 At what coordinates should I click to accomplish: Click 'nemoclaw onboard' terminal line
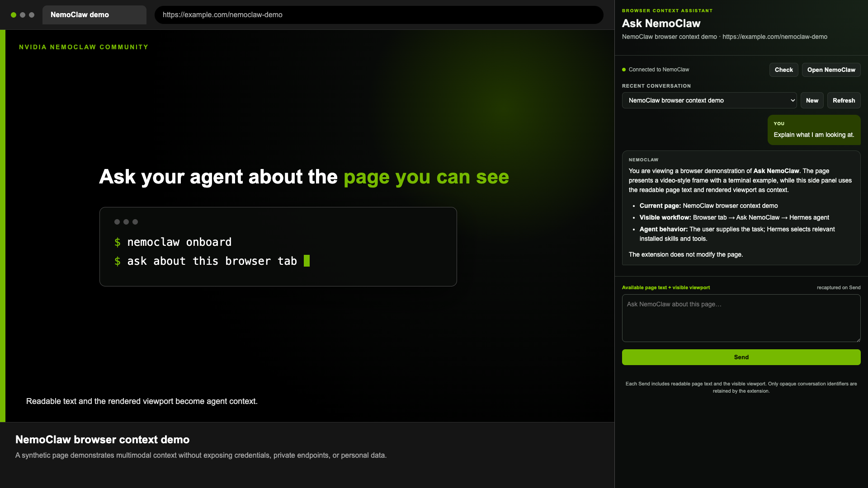173,242
